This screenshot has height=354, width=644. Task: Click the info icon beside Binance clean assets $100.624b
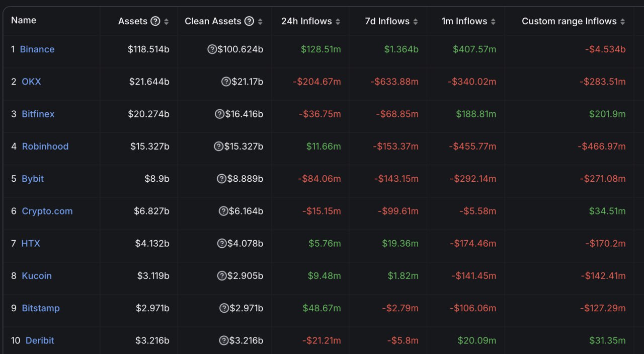pyautogui.click(x=212, y=49)
